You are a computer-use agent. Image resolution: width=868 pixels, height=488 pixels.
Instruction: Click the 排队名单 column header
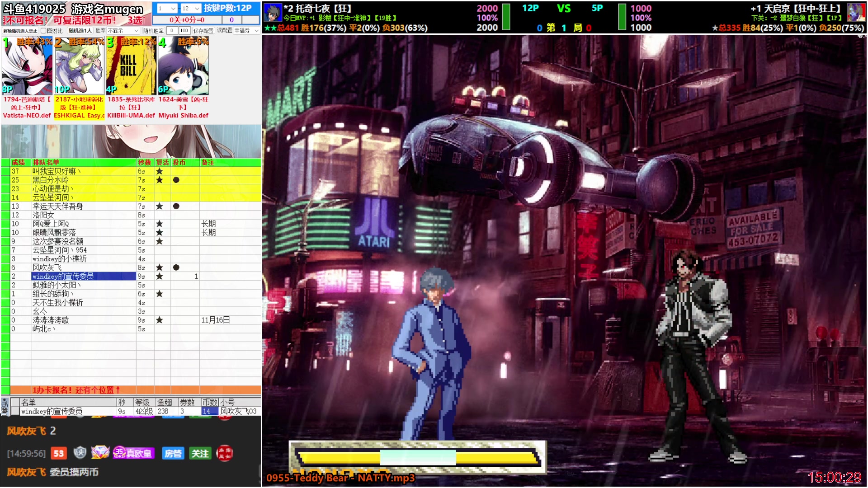[84, 163]
